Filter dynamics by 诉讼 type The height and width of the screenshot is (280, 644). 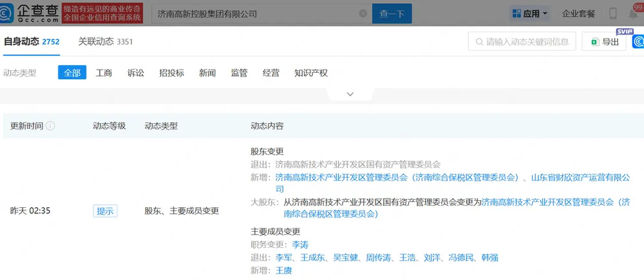tap(136, 73)
